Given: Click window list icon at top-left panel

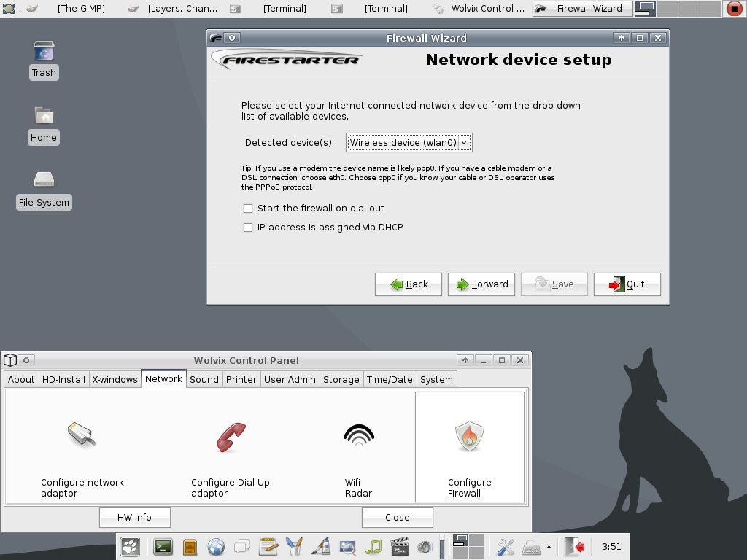Looking at the screenshot, I should tap(9, 8).
